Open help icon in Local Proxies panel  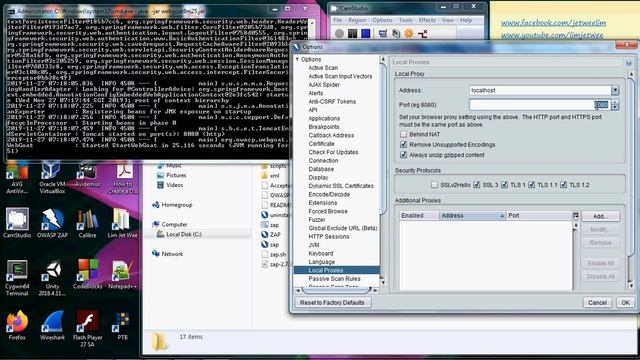[x=629, y=62]
